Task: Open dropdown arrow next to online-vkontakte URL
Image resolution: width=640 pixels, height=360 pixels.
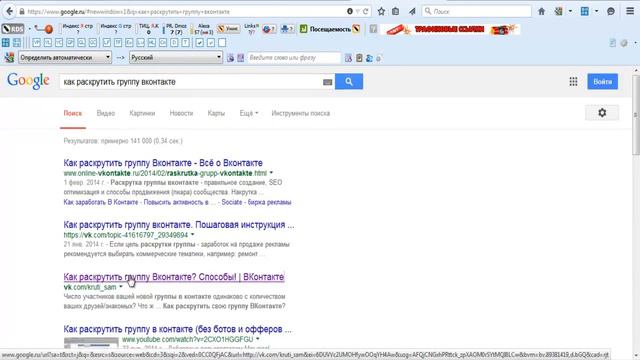Action: [271, 173]
